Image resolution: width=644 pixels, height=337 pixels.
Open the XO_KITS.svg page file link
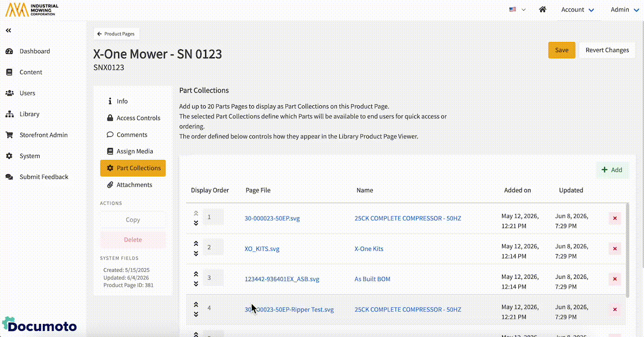262,249
